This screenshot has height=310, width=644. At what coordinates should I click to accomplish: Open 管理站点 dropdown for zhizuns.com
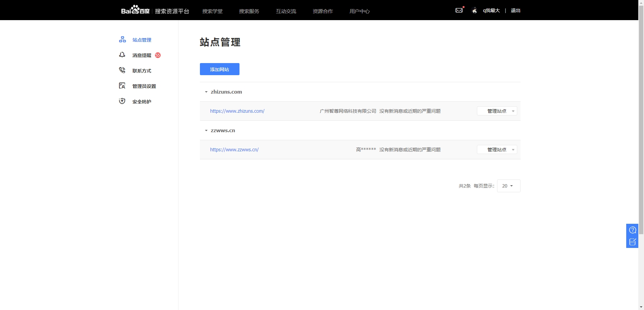pyautogui.click(x=497, y=111)
